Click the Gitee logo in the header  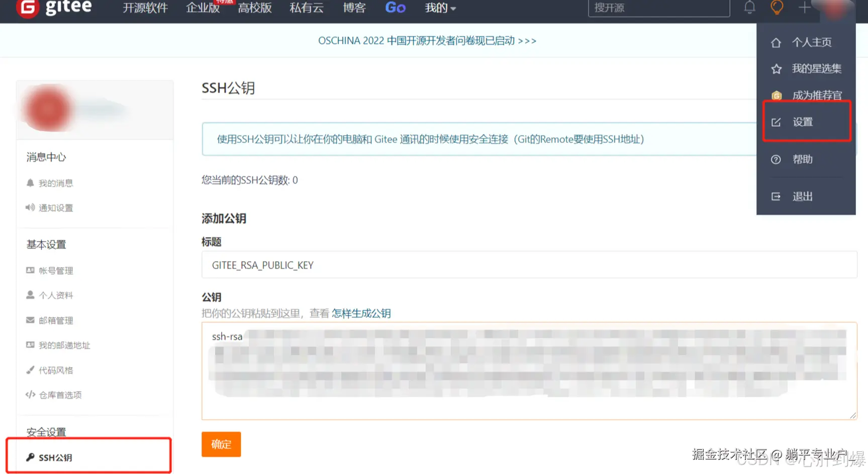coord(54,8)
